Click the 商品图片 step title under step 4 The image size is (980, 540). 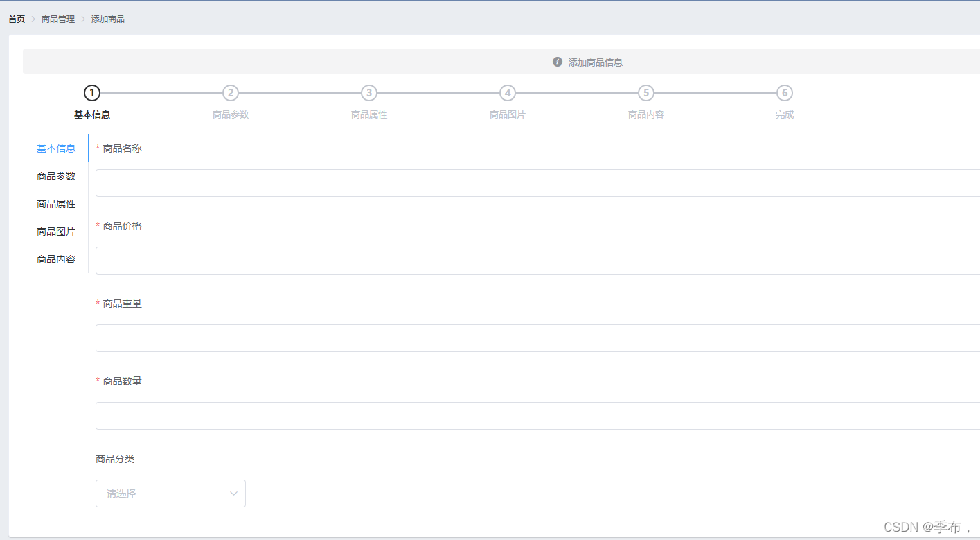pos(508,114)
